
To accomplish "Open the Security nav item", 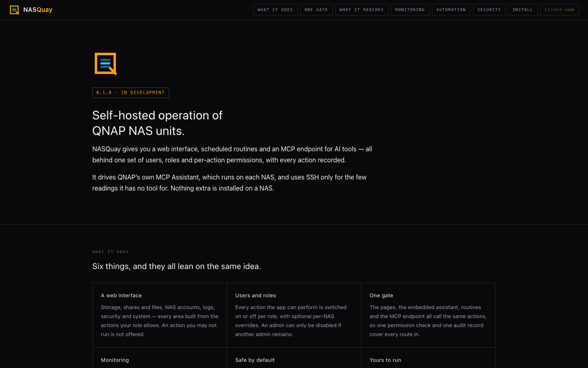I will [489, 10].
